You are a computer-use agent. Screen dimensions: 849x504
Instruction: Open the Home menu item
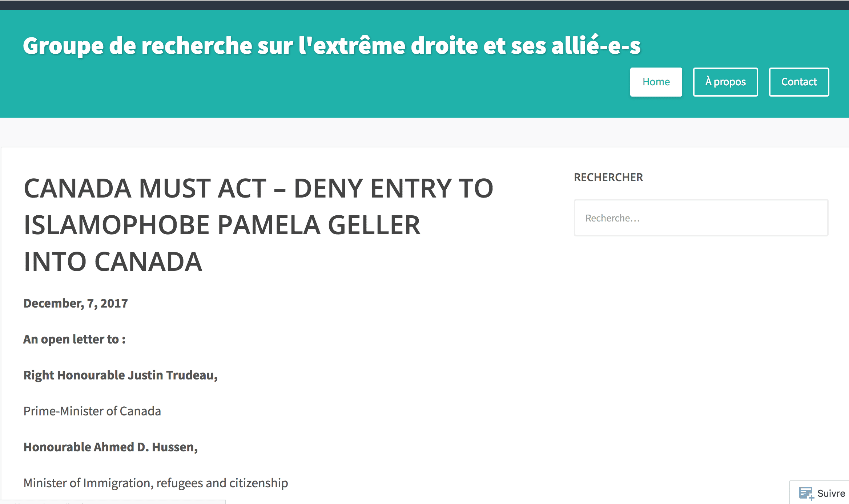coord(656,82)
